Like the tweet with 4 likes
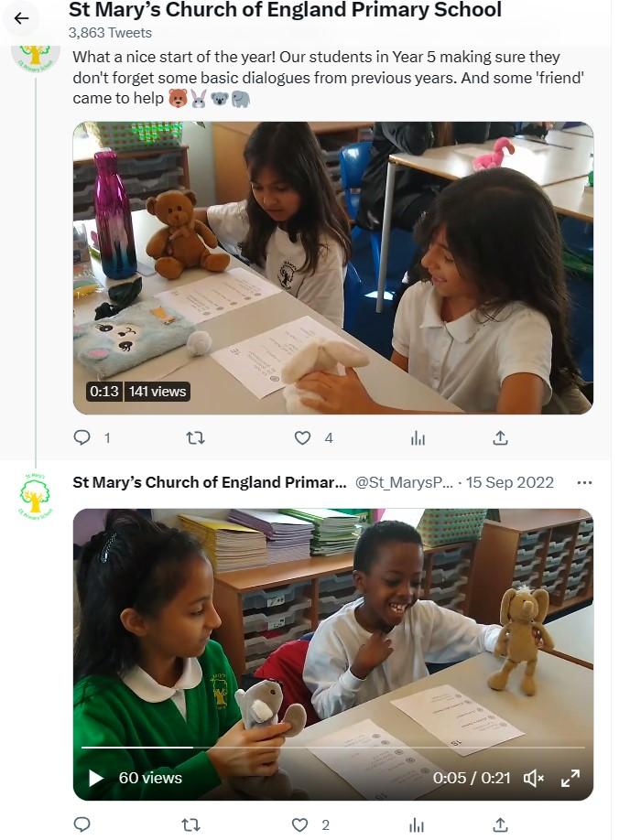Image resolution: width=630 pixels, height=840 pixels. [x=302, y=437]
